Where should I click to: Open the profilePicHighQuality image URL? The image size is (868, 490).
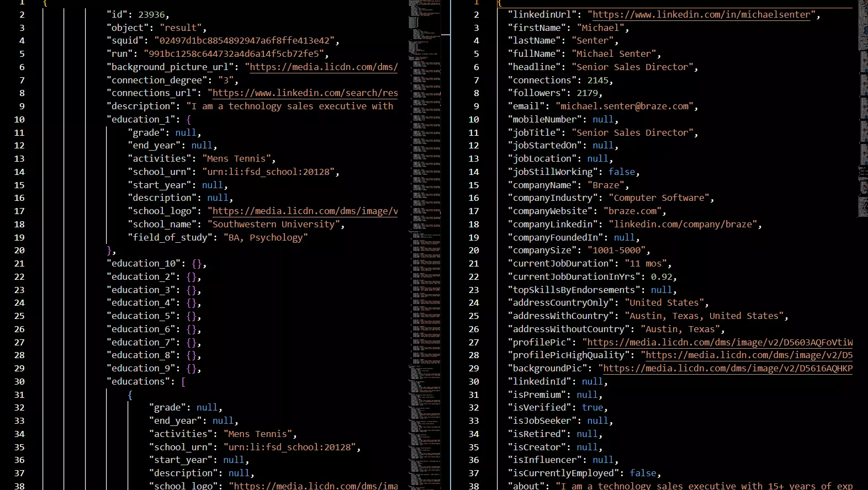[x=749, y=355]
